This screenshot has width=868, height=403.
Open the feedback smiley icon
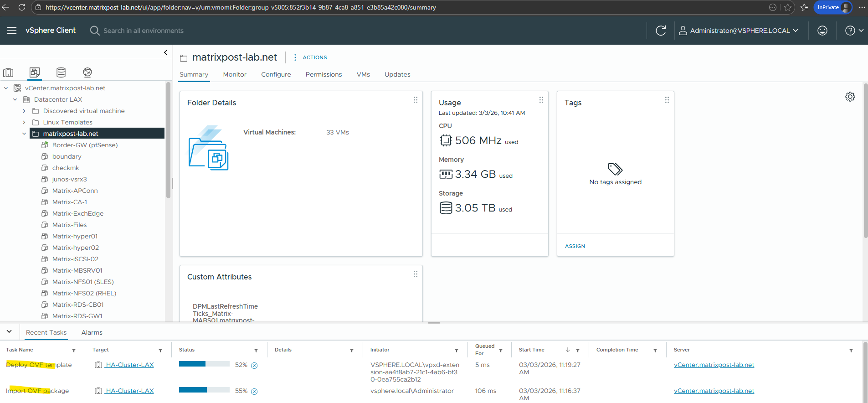(x=822, y=31)
